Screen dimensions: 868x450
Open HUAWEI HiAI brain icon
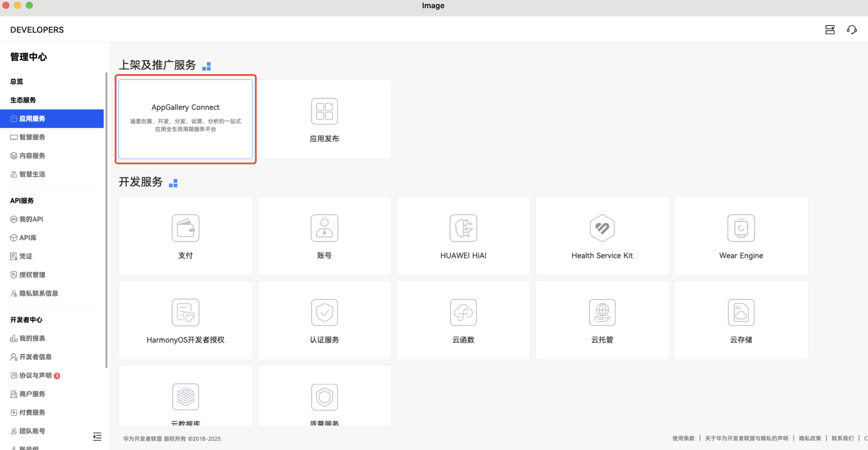pos(463,228)
